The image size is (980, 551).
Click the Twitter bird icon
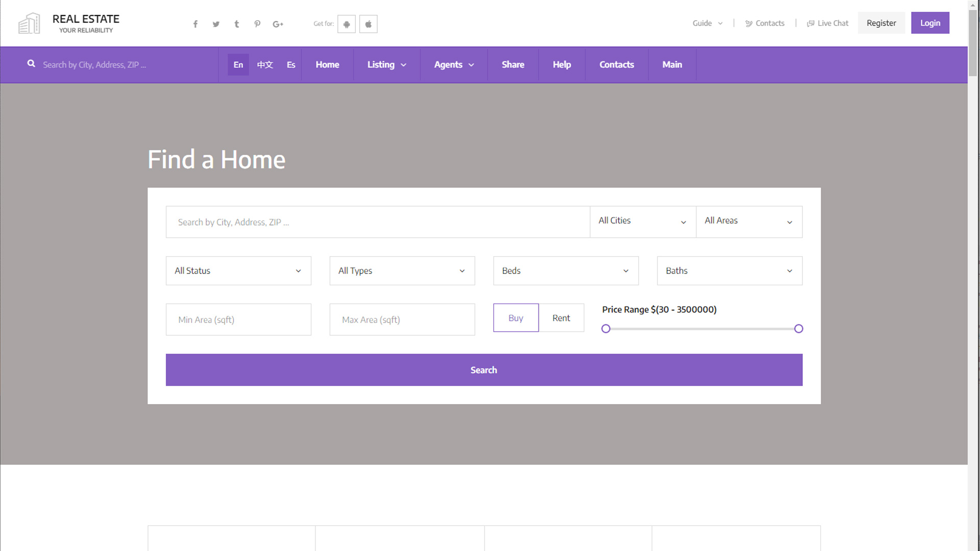(216, 24)
